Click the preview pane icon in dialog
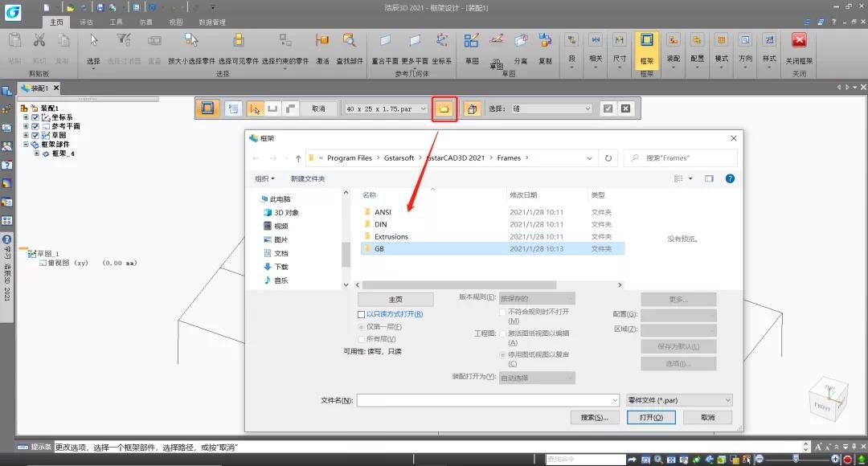868x466 pixels. [x=709, y=178]
